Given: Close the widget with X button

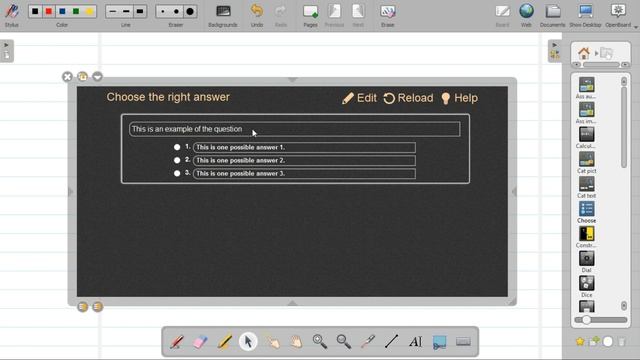Looking at the screenshot, I should coord(67,77).
